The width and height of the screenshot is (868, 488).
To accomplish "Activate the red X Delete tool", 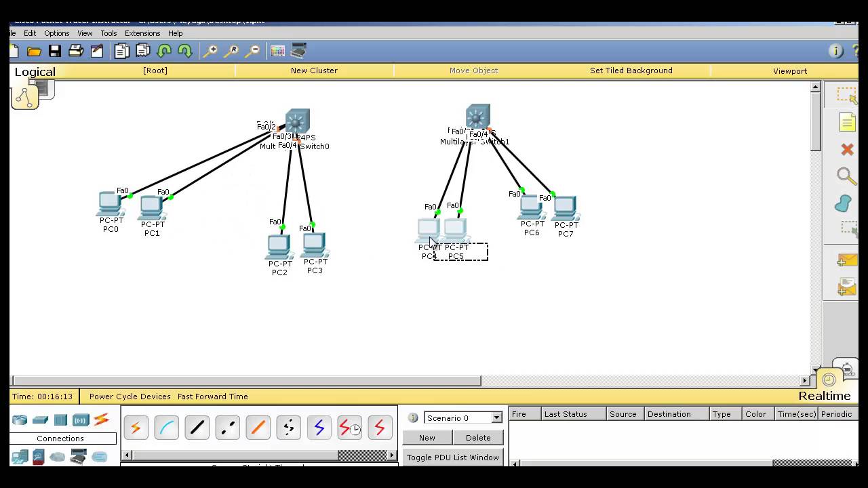I will point(846,150).
